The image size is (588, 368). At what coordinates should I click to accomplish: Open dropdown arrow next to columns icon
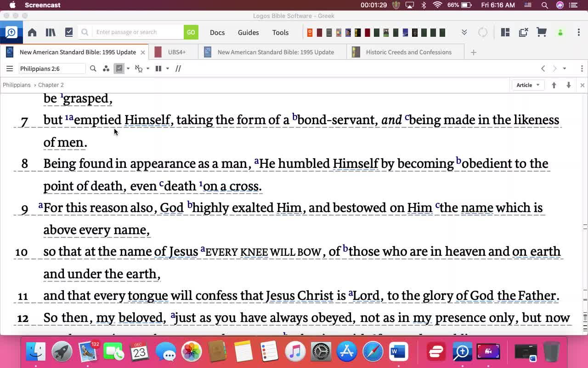click(168, 69)
